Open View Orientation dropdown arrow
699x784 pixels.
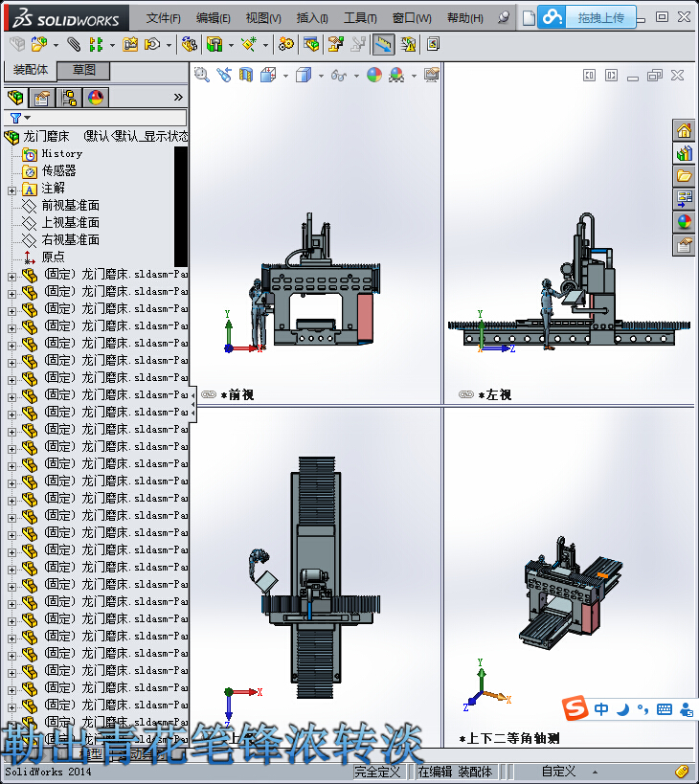tap(285, 76)
